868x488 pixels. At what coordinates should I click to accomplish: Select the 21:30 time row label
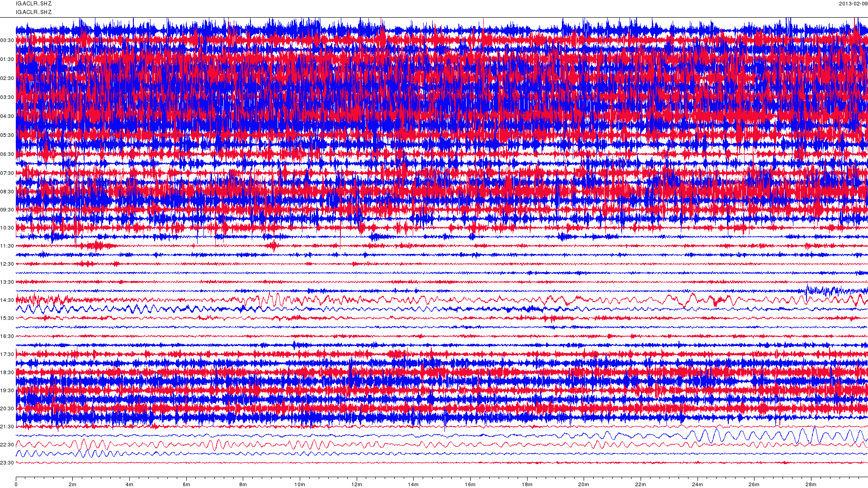[7, 427]
